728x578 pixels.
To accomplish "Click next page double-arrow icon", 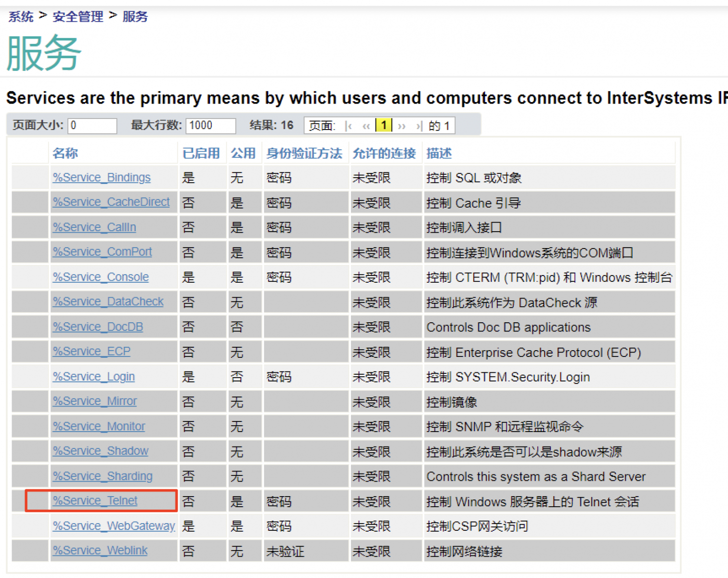I will [x=402, y=126].
